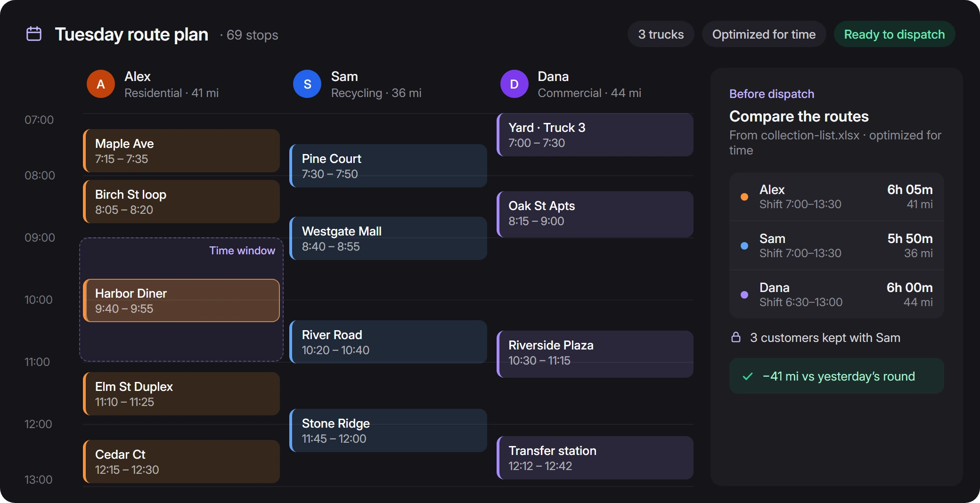Select the Harbor Diner stop card

[181, 300]
